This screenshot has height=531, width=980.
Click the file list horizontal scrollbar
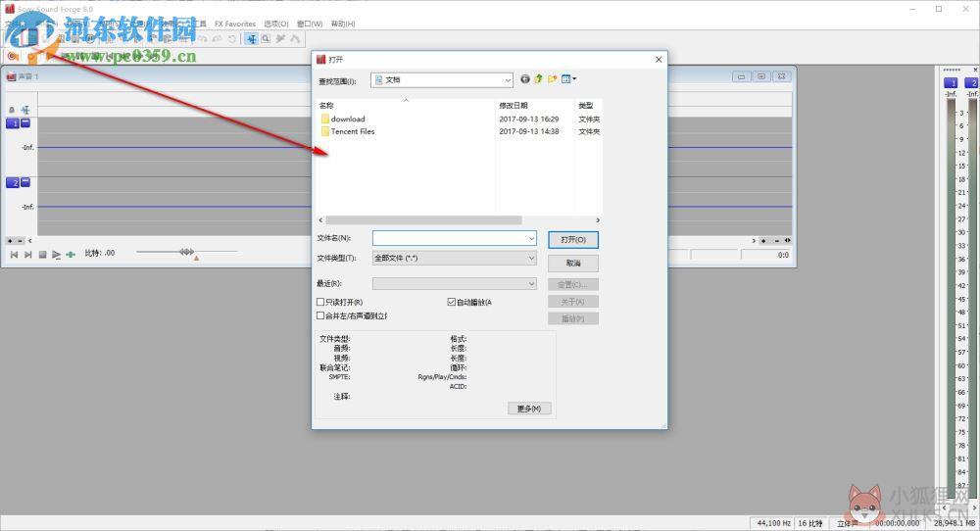click(423, 219)
